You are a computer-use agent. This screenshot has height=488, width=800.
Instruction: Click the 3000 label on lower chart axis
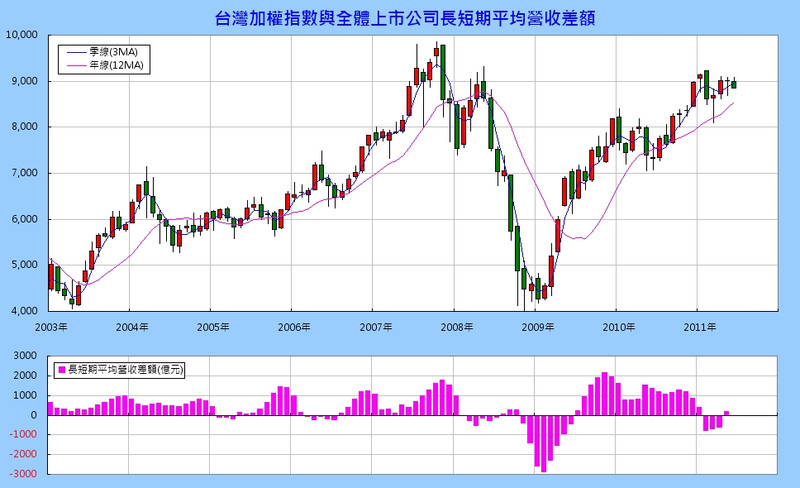click(27, 355)
